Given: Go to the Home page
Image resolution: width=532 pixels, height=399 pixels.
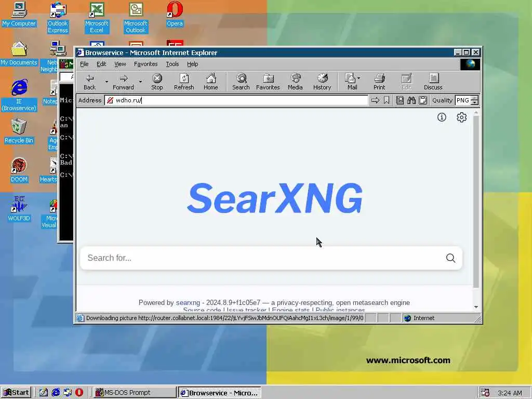Looking at the screenshot, I should click(x=211, y=82).
